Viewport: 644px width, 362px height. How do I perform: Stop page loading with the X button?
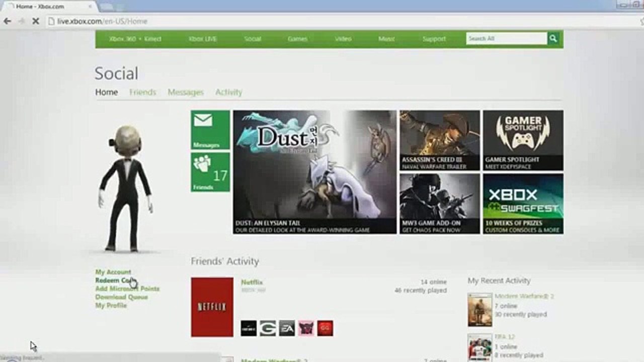click(x=36, y=21)
